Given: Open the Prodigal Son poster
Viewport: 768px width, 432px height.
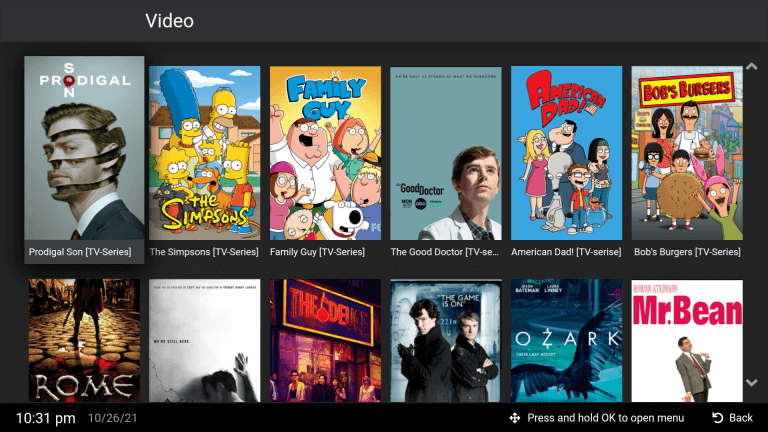Looking at the screenshot, I should (84, 148).
